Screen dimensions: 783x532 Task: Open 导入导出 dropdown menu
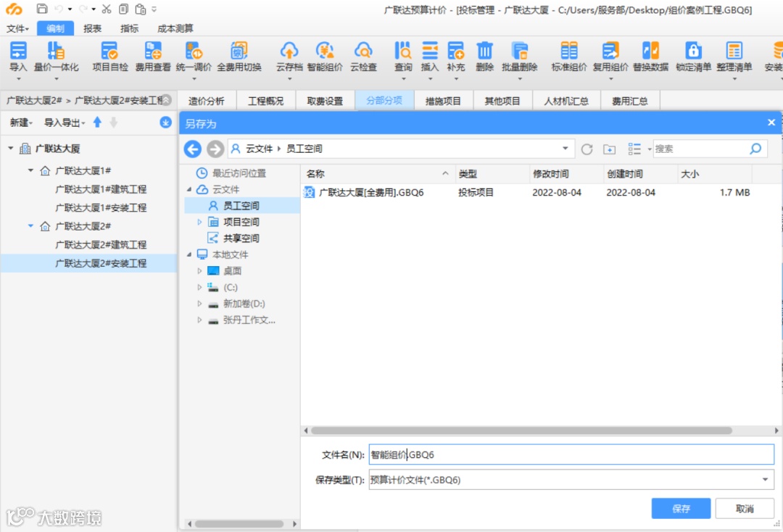coord(65,122)
